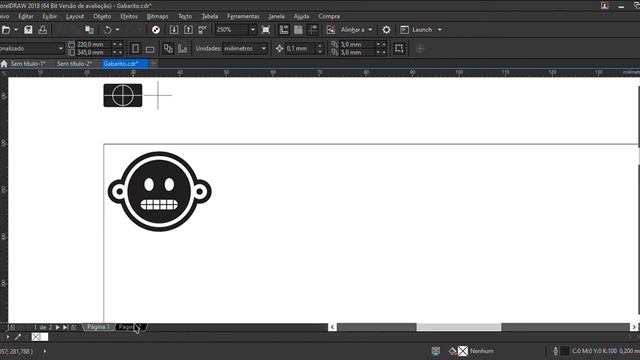Click the No color X swatch in palette
Viewport: 640px width, 360px height.
click(x=36, y=337)
